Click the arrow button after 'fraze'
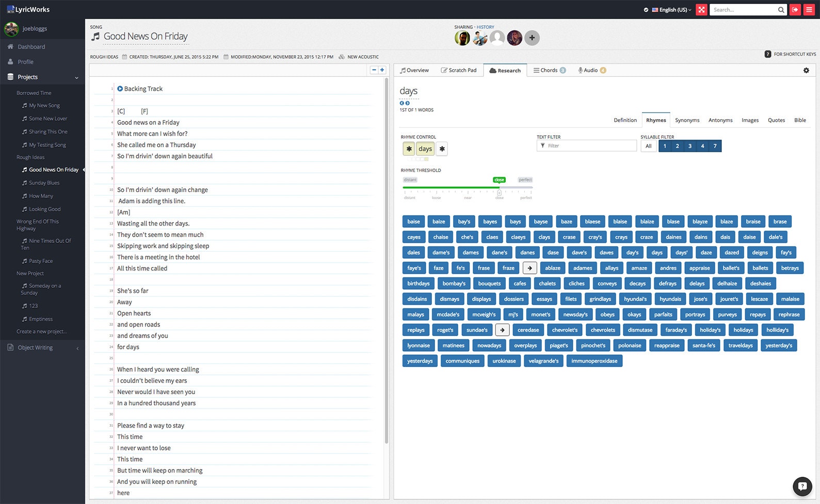The height and width of the screenshot is (504, 820). pyautogui.click(x=530, y=268)
